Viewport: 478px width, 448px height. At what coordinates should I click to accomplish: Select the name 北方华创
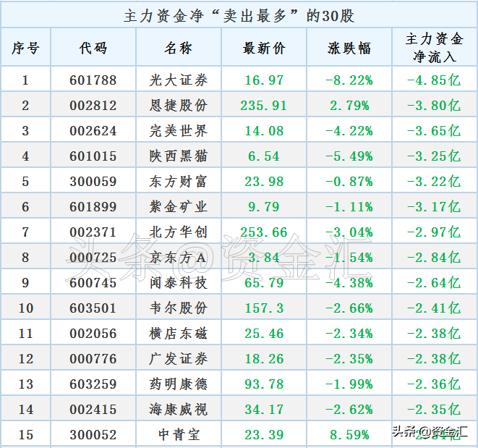click(x=179, y=232)
